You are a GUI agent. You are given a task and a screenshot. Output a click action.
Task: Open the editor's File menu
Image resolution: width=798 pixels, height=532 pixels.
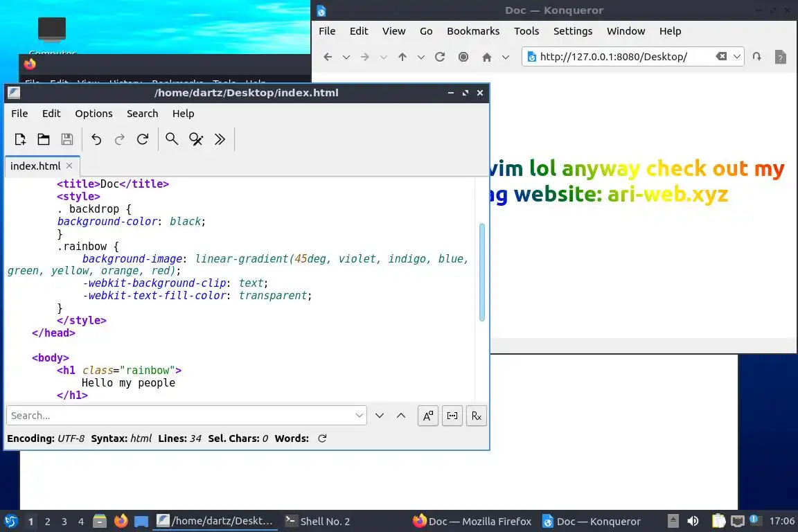[x=19, y=114]
